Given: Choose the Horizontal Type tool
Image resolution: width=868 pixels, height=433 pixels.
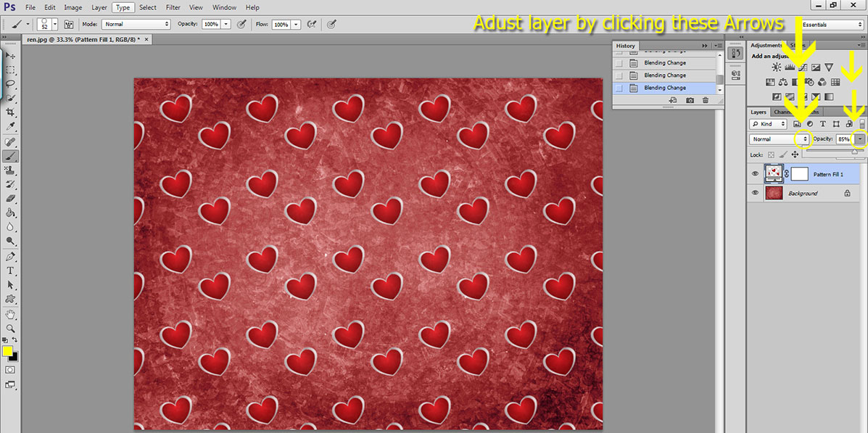Looking at the screenshot, I should (10, 271).
